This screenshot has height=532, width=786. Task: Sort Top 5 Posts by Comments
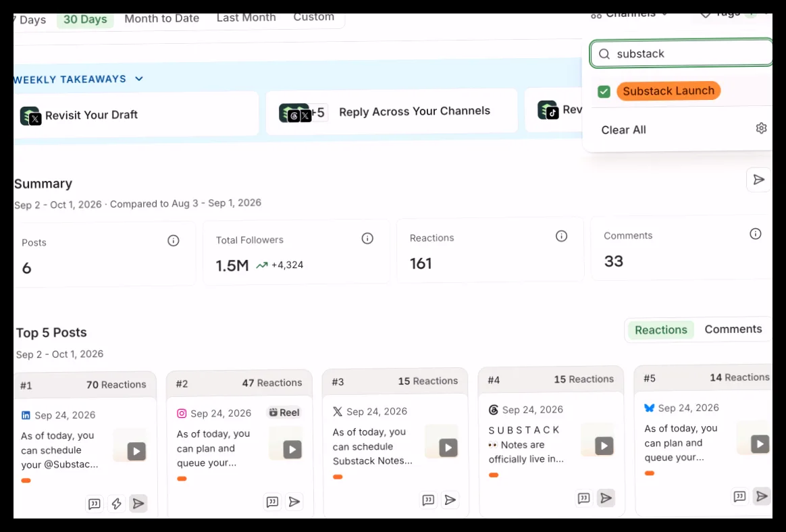coord(733,329)
